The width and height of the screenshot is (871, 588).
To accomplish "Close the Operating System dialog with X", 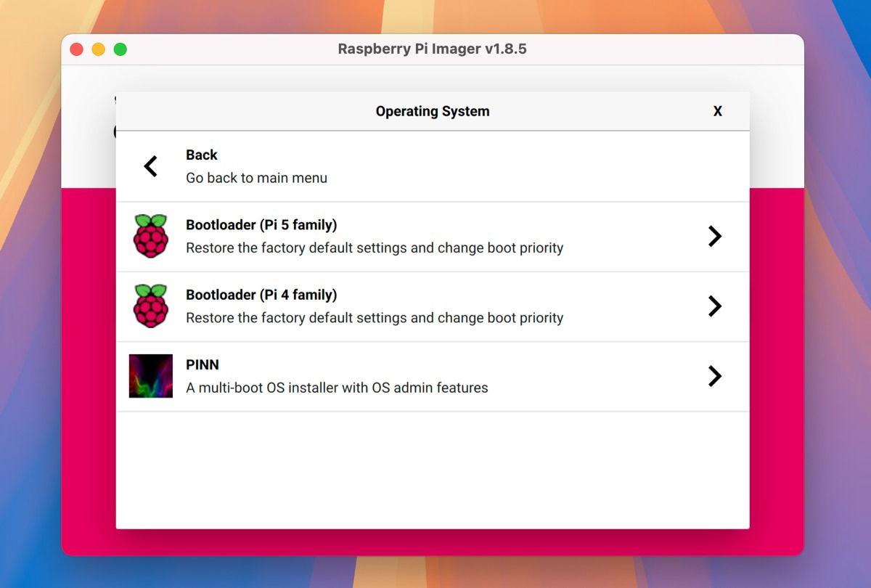I will [718, 111].
